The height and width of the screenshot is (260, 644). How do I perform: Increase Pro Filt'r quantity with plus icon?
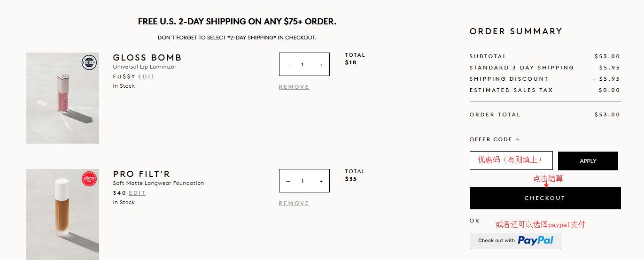(321, 181)
